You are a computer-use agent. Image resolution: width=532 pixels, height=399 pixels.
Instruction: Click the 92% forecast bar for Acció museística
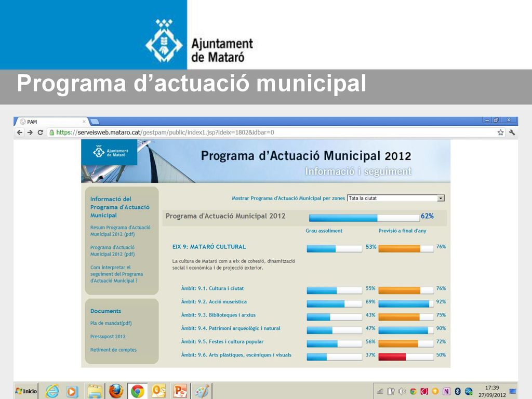click(406, 303)
